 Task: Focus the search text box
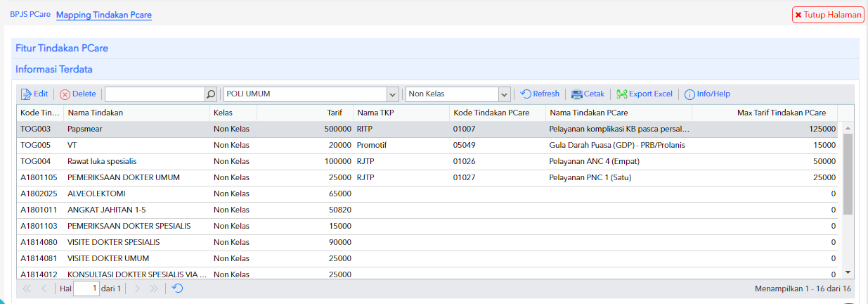click(155, 94)
